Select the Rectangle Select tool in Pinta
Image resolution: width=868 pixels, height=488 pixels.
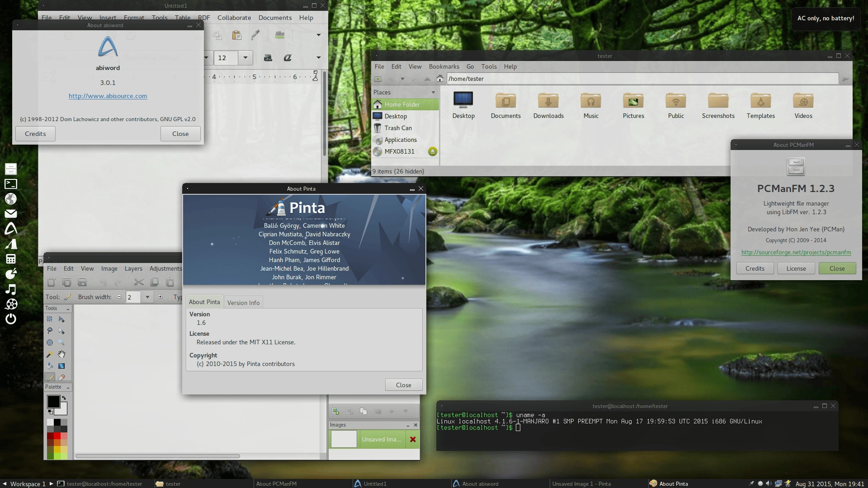point(50,319)
